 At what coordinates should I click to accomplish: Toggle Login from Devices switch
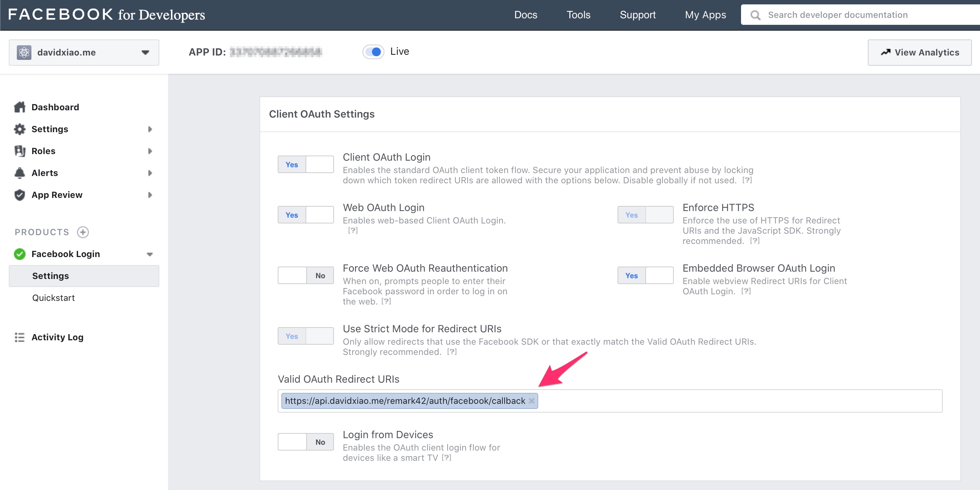tap(305, 442)
